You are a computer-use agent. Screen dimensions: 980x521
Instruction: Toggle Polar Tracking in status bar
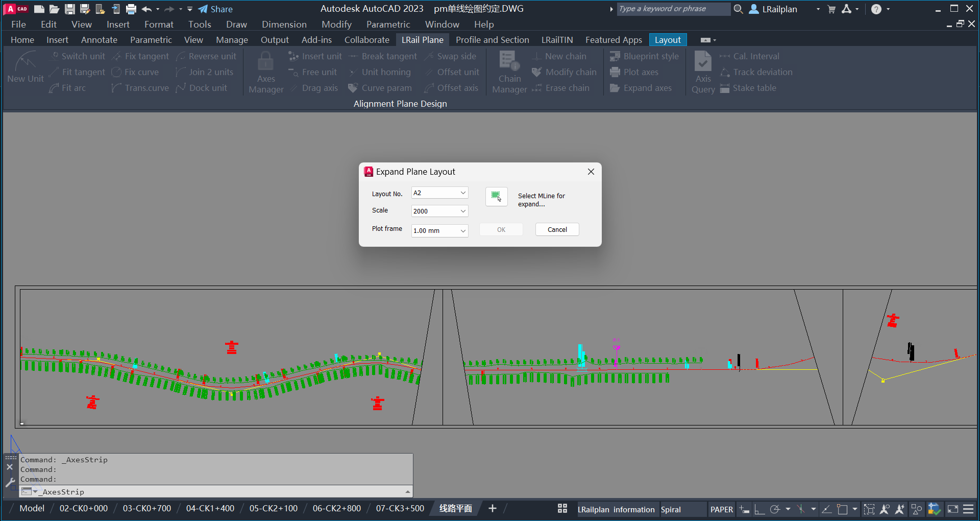[775, 509]
